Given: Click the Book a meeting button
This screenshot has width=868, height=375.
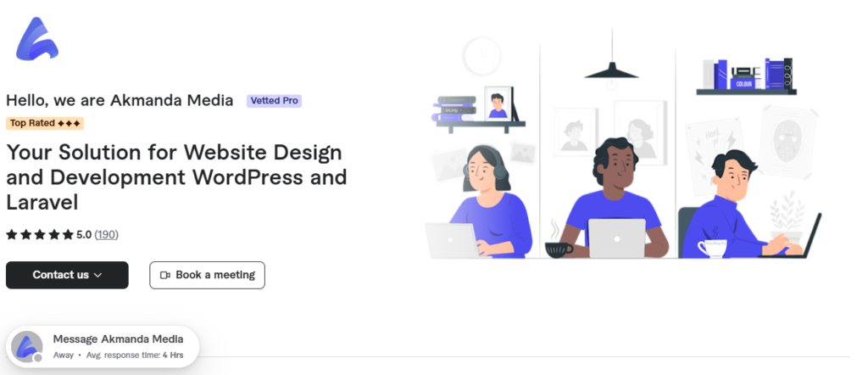Looking at the screenshot, I should coord(207,275).
